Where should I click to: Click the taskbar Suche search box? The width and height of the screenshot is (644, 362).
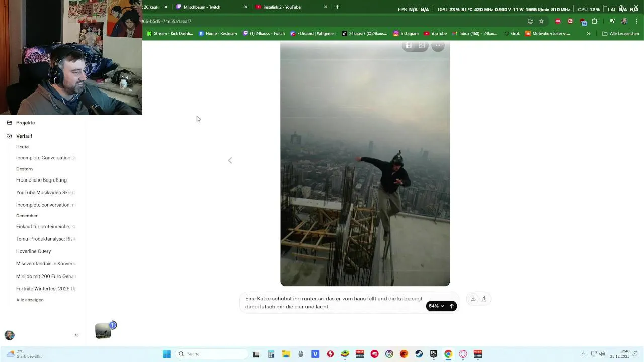point(211,354)
